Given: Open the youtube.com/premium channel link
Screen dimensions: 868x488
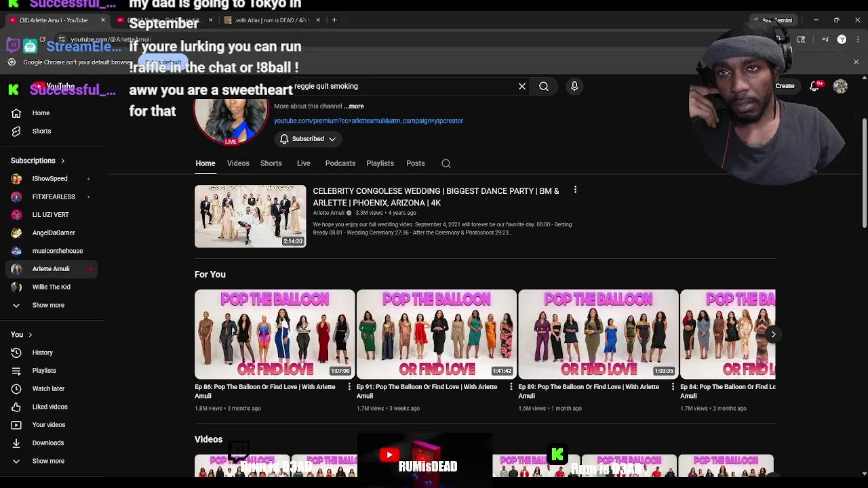Looking at the screenshot, I should (x=368, y=121).
